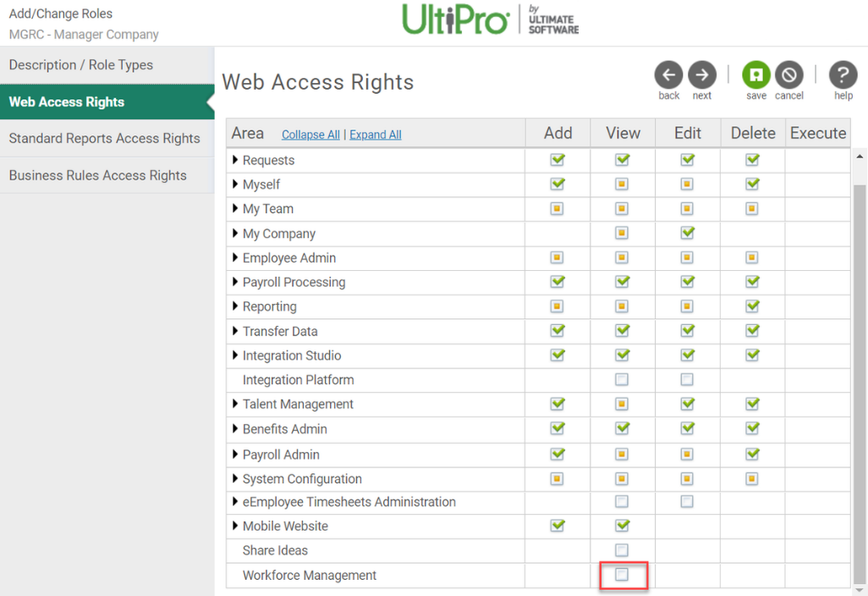Click the Collapse All link
868x596 pixels.
click(310, 135)
